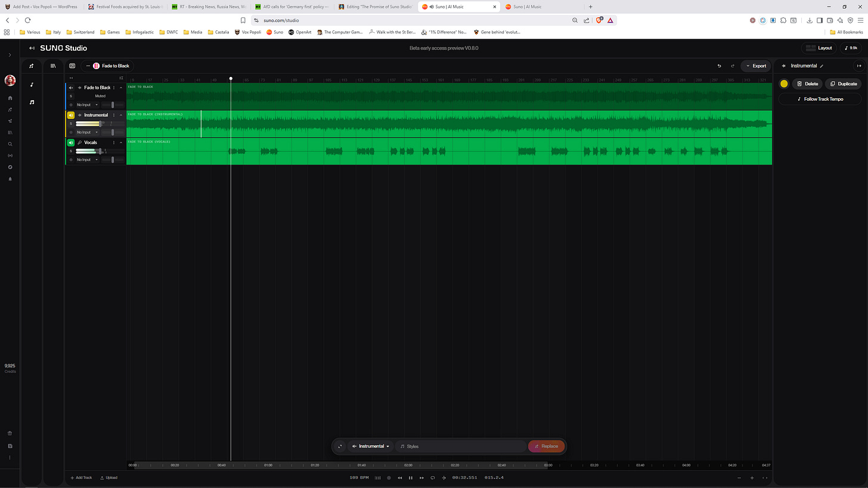Click the Upload button
Image resolution: width=868 pixels, height=488 pixels.
click(x=108, y=478)
